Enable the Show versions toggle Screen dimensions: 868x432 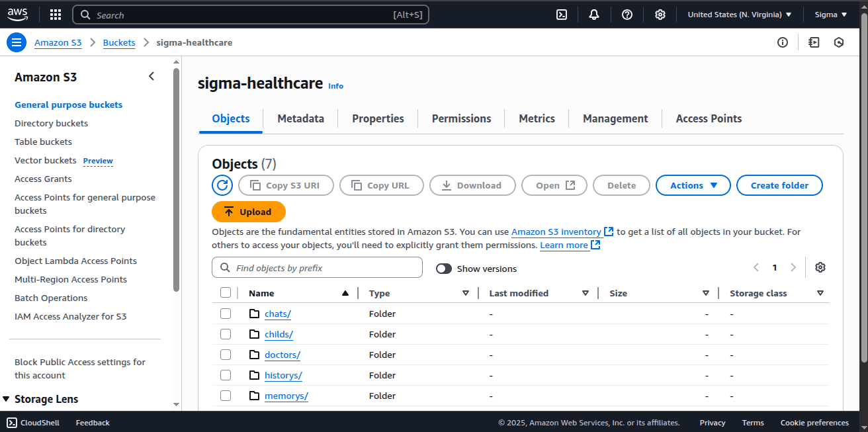click(443, 269)
